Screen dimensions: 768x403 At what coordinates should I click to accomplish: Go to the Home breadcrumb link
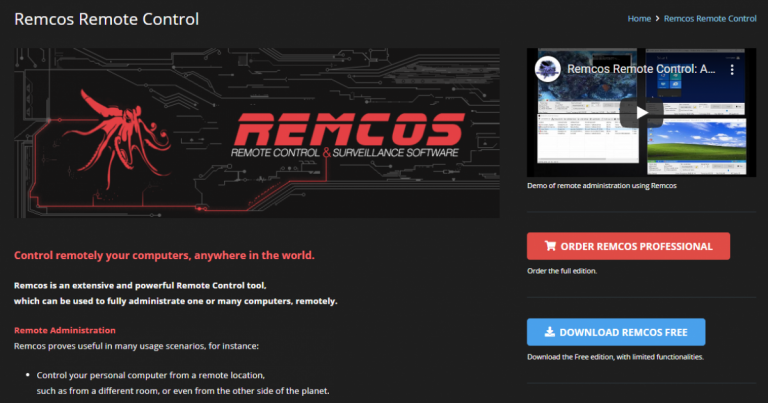point(639,19)
